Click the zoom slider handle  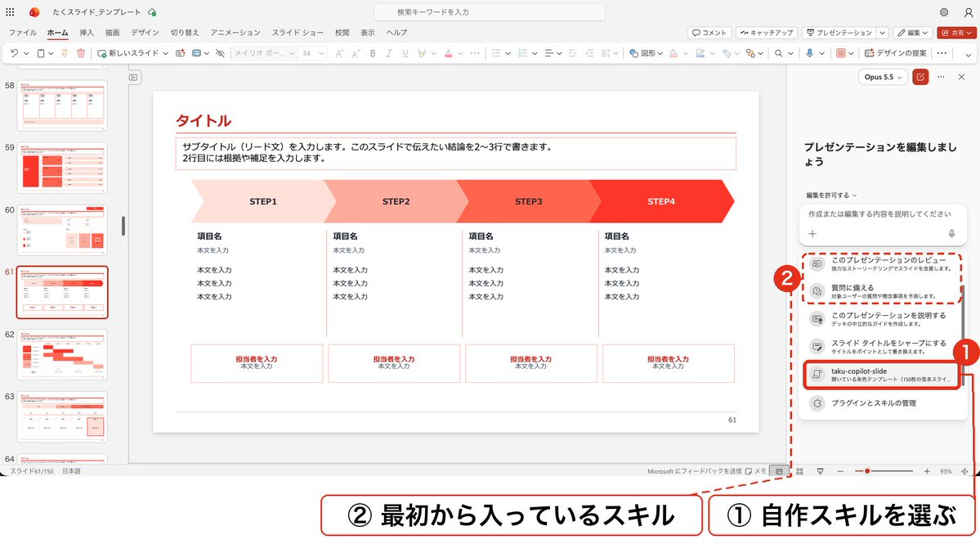[x=867, y=471]
